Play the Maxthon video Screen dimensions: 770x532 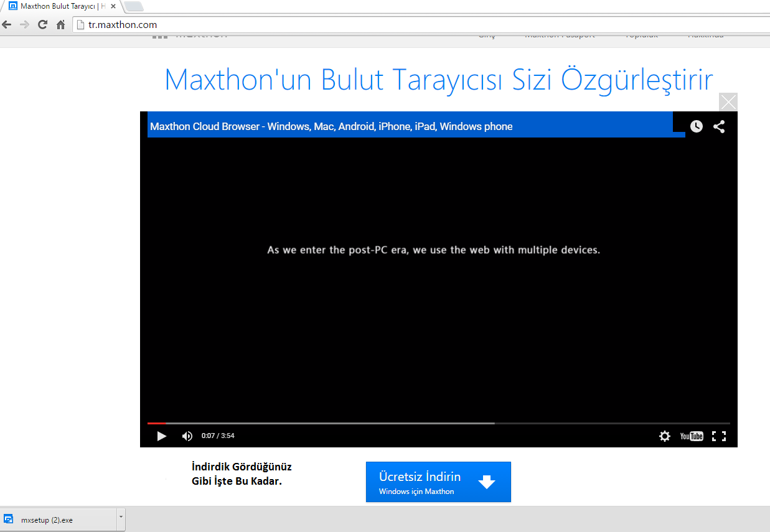pos(162,436)
